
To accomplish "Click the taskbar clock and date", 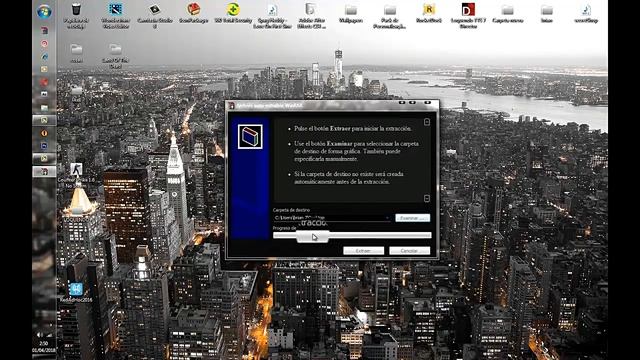I will pyautogui.click(x=44, y=347).
